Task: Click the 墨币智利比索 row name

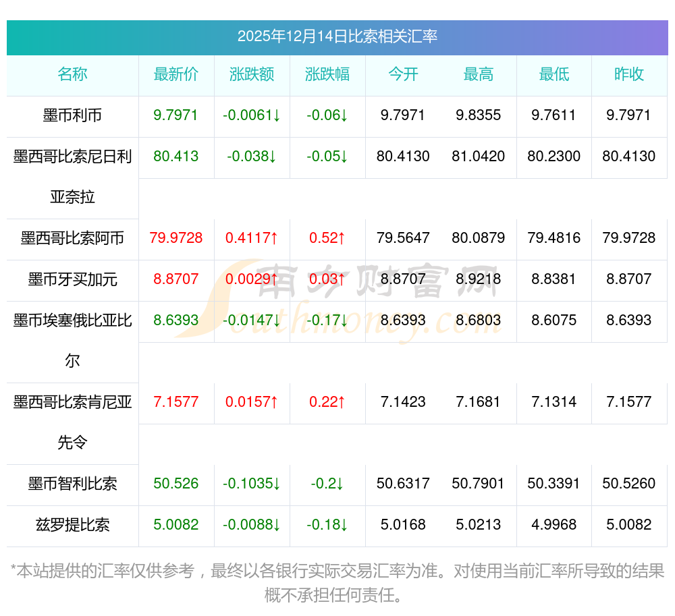Action: pos(72,484)
